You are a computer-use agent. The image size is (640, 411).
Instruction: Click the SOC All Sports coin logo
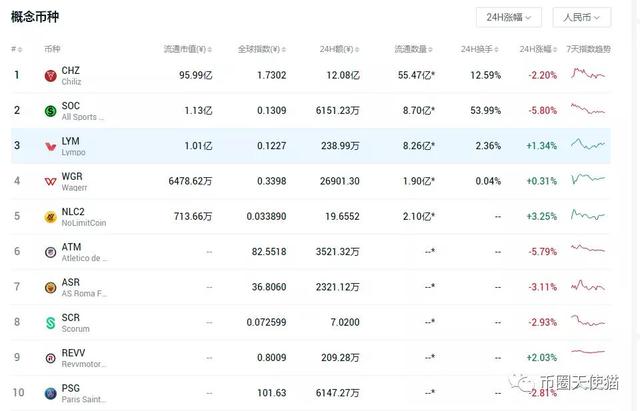coord(50,111)
